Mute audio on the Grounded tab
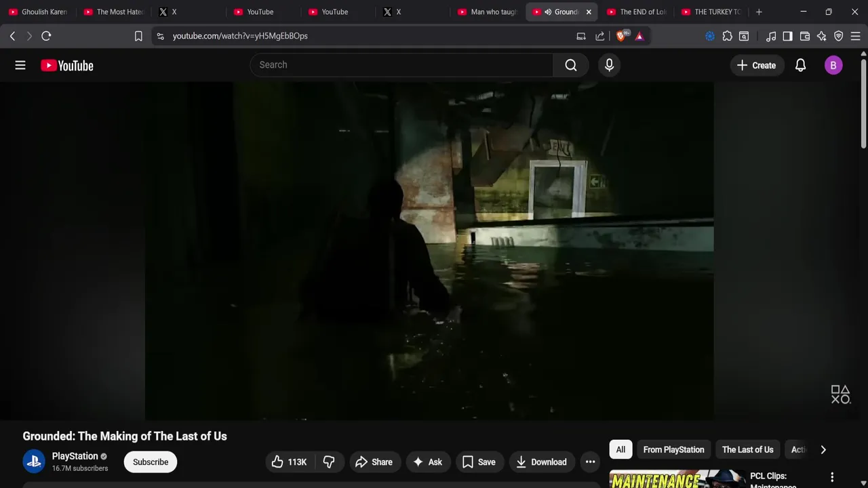The height and width of the screenshot is (488, 868). [548, 12]
